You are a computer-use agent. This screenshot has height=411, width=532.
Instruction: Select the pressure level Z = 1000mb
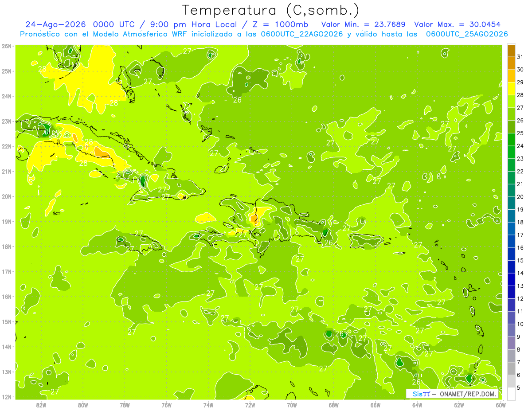(x=280, y=24)
